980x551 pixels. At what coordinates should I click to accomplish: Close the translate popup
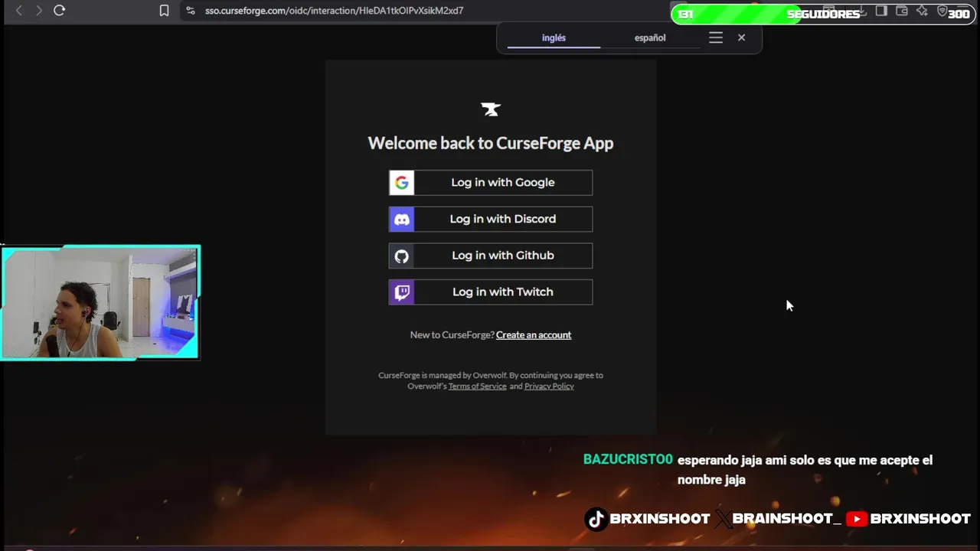[x=741, y=37]
